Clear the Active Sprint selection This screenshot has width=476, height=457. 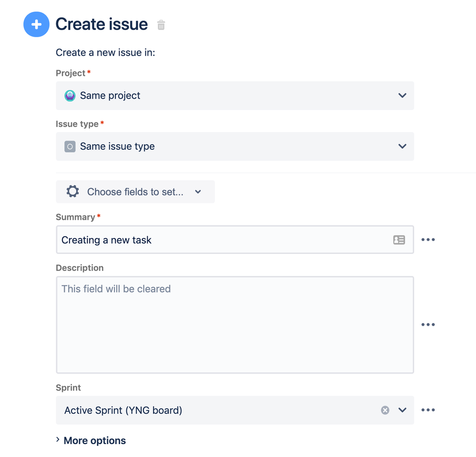385,410
